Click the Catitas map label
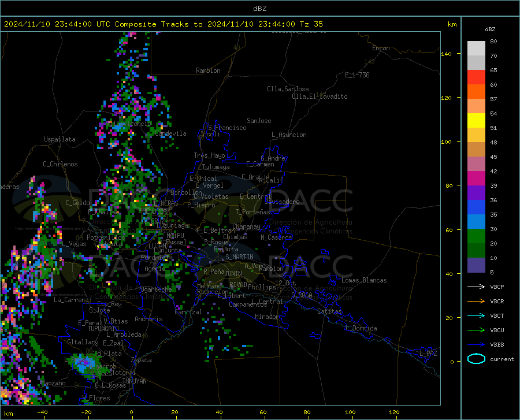520x420 pixels. pos(330,311)
